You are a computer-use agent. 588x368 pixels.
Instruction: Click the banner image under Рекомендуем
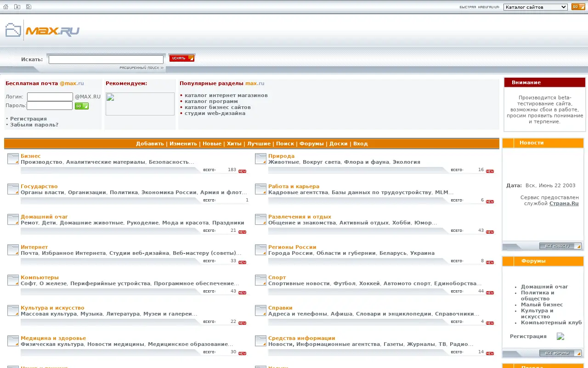click(x=140, y=104)
